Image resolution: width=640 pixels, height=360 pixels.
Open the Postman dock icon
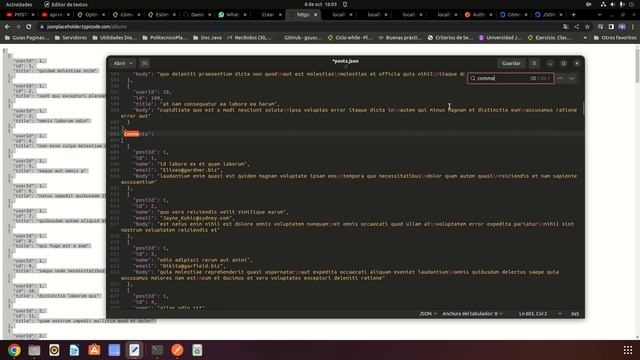tap(177, 350)
